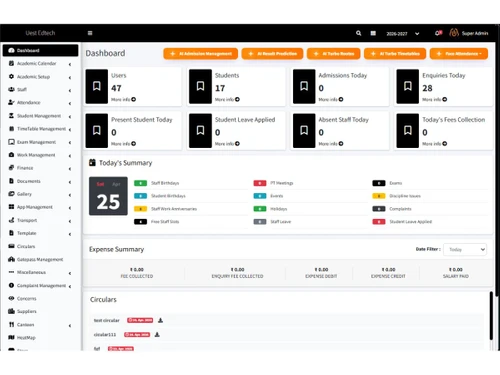Select Dashboard in the sidebar
Viewport: 500px width, 375px height.
tap(40, 50)
